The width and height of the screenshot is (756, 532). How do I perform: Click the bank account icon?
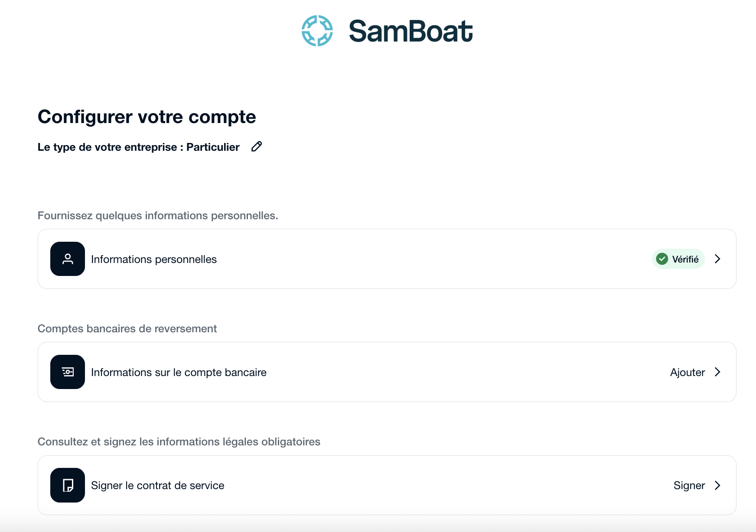click(x=68, y=372)
